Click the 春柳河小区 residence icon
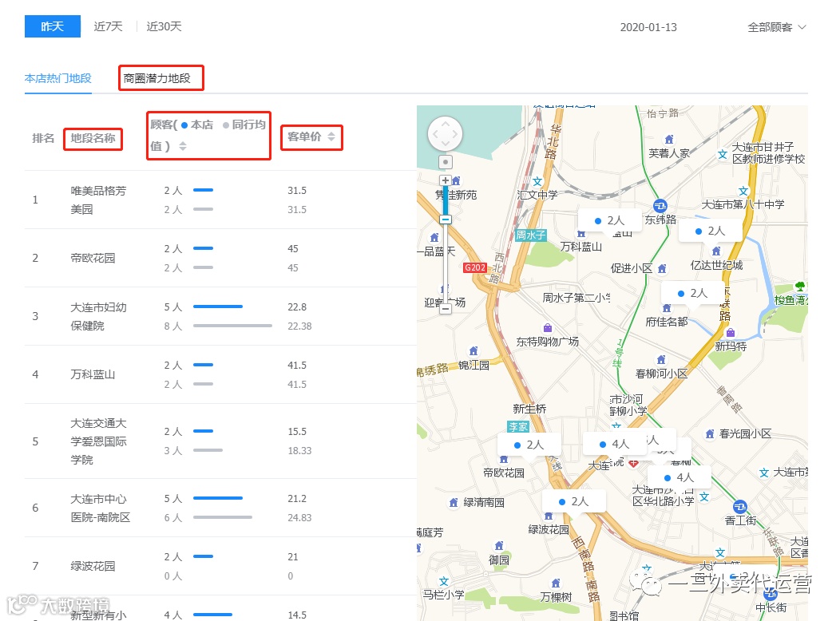This screenshot has height=621, width=840. coord(661,360)
